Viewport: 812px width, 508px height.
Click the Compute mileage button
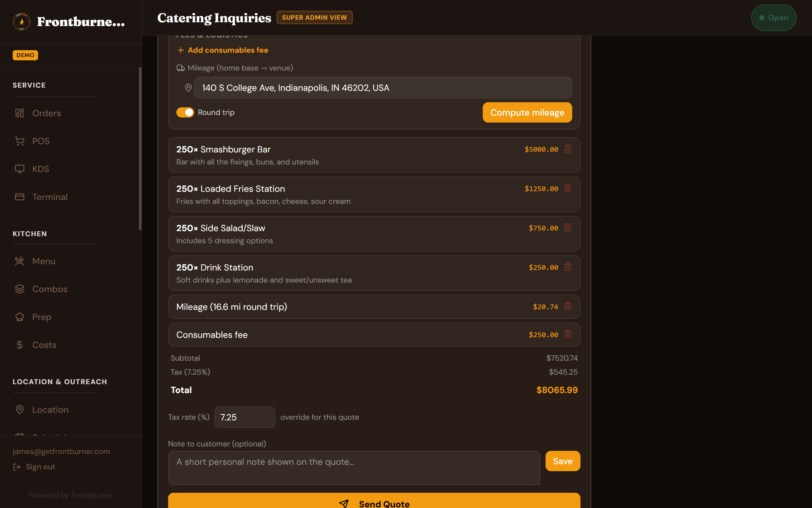pyautogui.click(x=527, y=112)
